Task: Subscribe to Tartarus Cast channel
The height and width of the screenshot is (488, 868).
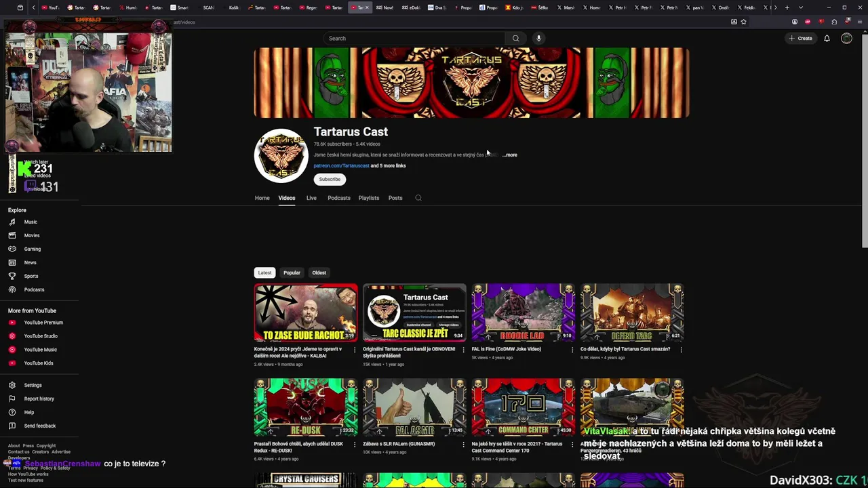Action: point(330,179)
